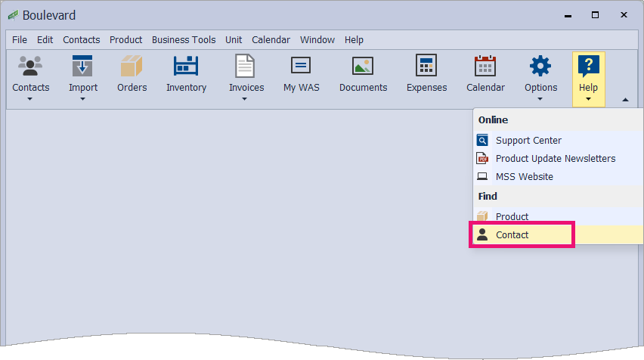
Task: Close the Boulevard window
Action: point(624,15)
